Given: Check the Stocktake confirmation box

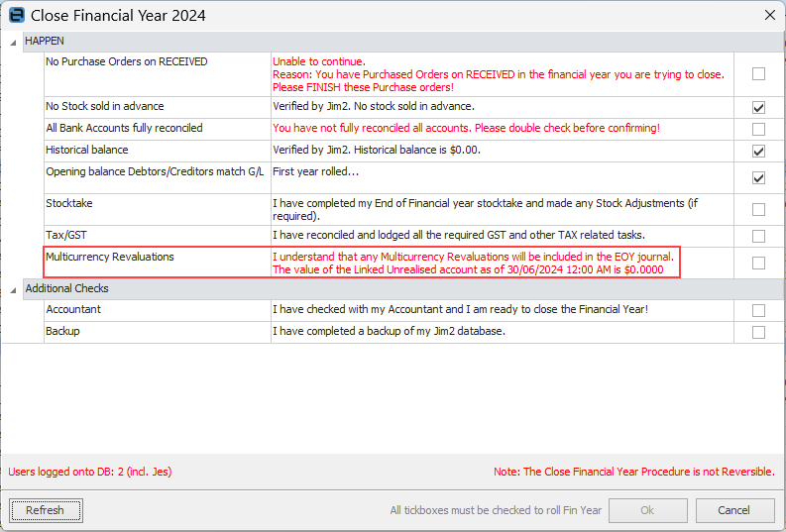Looking at the screenshot, I should point(758,209).
